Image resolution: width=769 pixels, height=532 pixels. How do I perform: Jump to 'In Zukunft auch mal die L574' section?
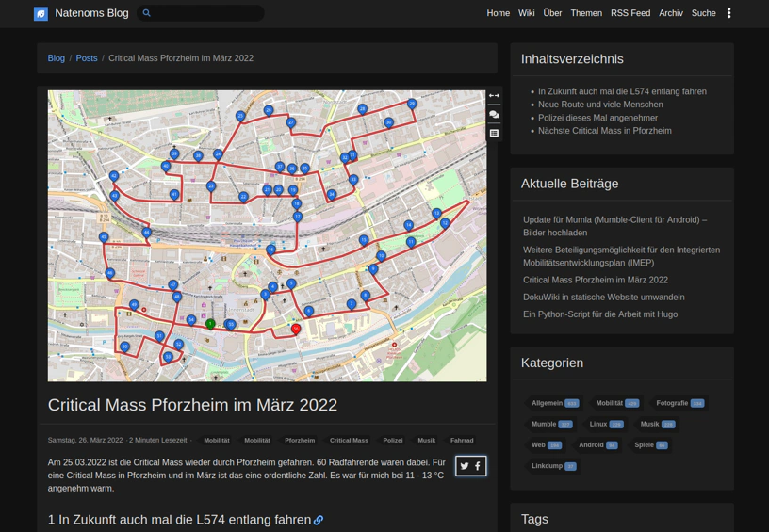(622, 91)
